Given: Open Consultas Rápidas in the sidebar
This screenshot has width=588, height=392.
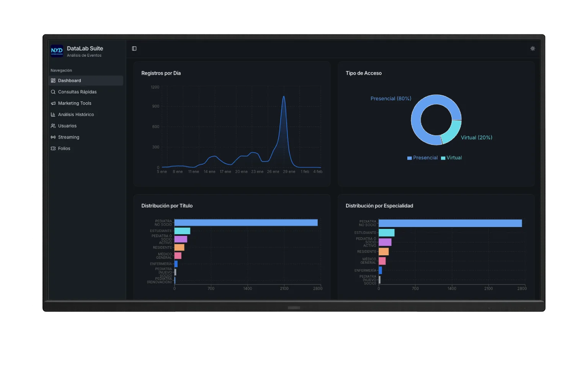Looking at the screenshot, I should coord(86,92).
